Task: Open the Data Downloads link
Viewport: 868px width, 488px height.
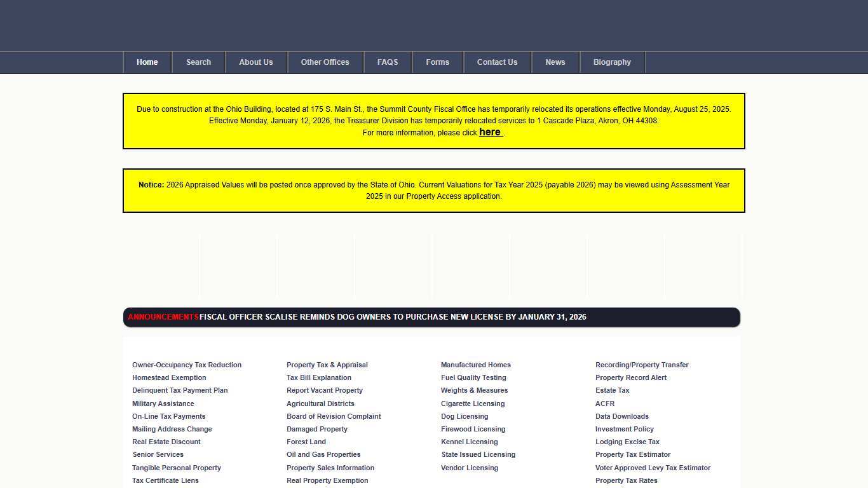Action: [621, 416]
